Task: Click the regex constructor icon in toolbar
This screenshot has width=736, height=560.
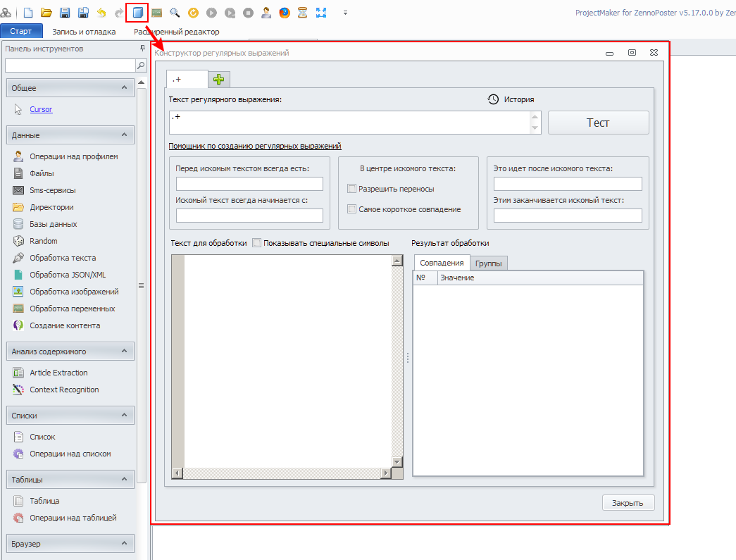Action: coord(137,13)
